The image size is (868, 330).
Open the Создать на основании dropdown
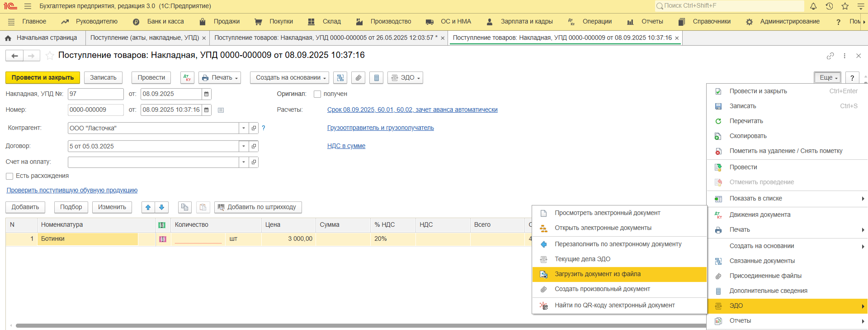point(290,78)
